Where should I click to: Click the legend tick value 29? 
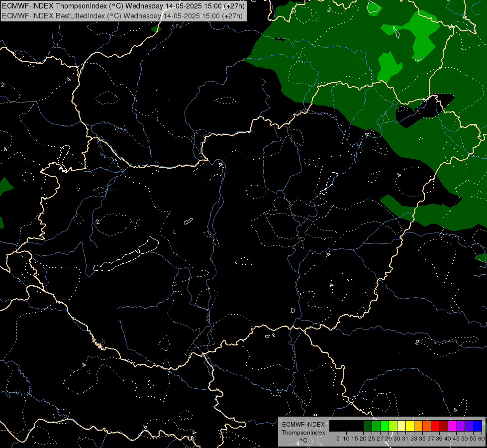(x=388, y=439)
